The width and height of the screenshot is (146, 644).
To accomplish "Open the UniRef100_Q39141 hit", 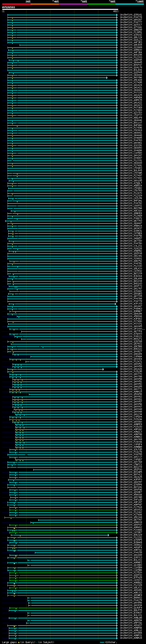I will [131, 15].
